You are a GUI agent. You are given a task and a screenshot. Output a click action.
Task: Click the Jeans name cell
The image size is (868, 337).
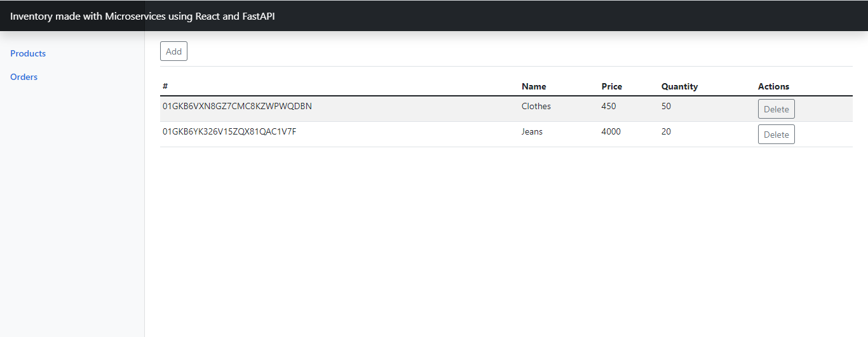click(x=532, y=131)
